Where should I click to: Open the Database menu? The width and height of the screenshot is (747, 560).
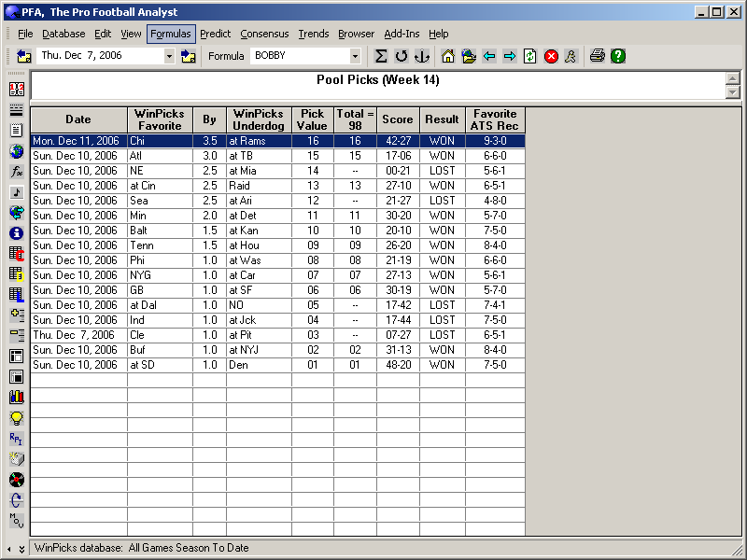point(63,34)
